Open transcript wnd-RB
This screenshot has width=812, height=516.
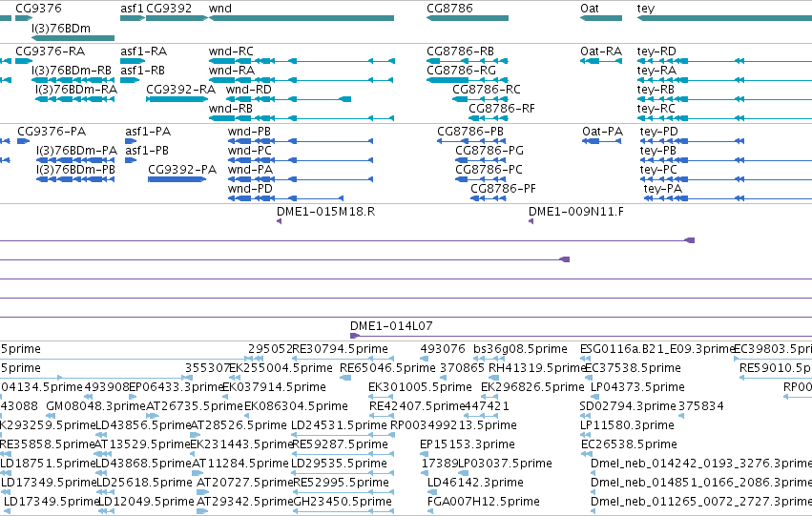pyautogui.click(x=231, y=109)
